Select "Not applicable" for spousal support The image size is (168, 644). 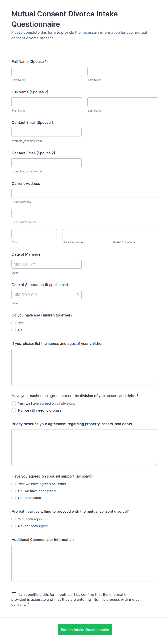pyautogui.click(x=14, y=498)
